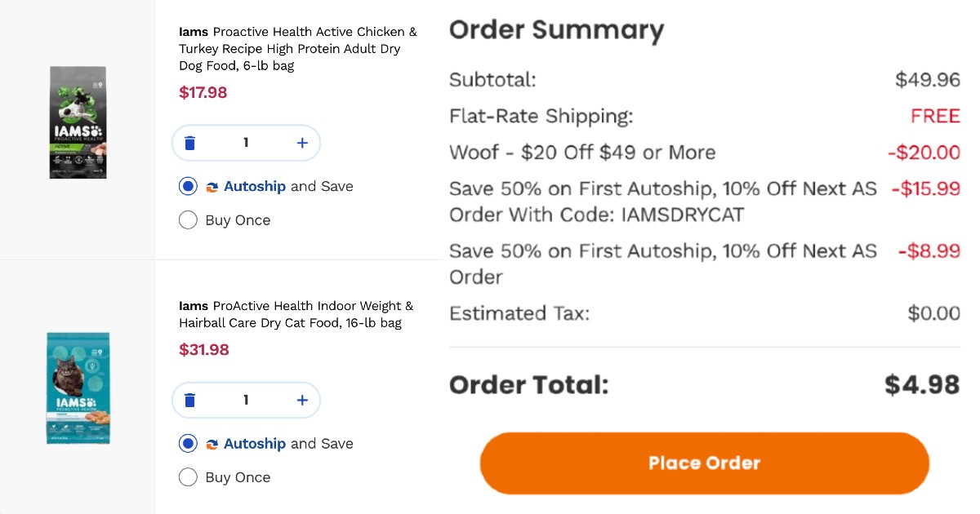Choose Buy Once for the cat food
Image resolution: width=980 pixels, height=514 pixels.
[188, 477]
